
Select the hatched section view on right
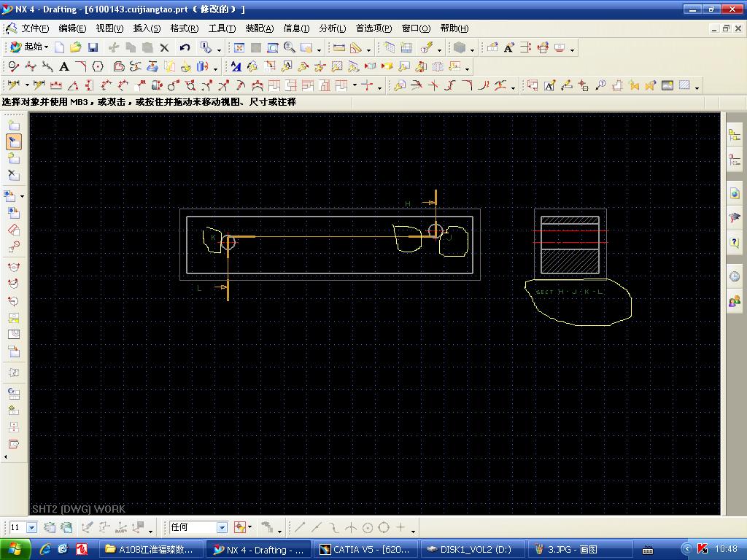pyautogui.click(x=570, y=245)
